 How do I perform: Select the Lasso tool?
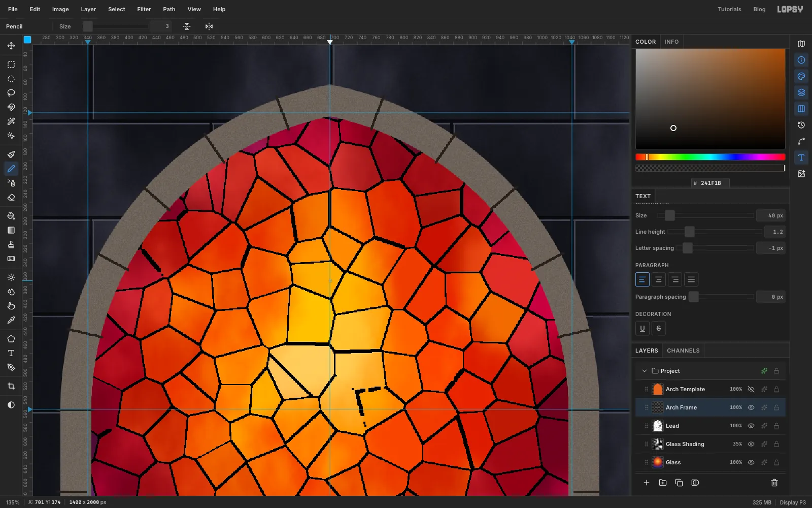pyautogui.click(x=11, y=93)
